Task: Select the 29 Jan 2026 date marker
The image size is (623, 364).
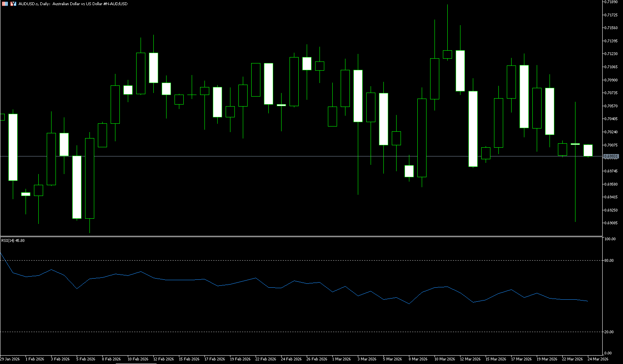Action: tap(10, 359)
